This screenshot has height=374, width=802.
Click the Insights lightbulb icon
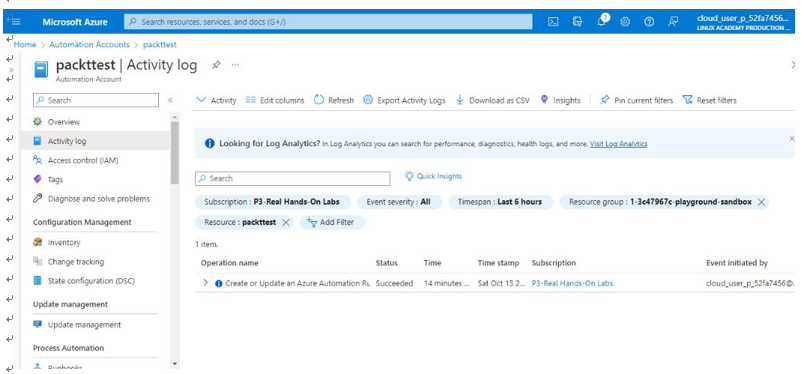544,100
